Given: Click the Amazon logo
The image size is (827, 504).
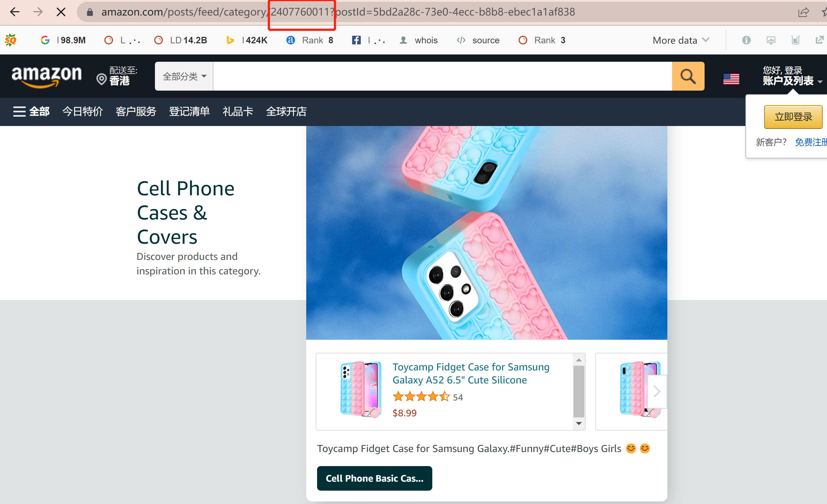Looking at the screenshot, I should 46,76.
